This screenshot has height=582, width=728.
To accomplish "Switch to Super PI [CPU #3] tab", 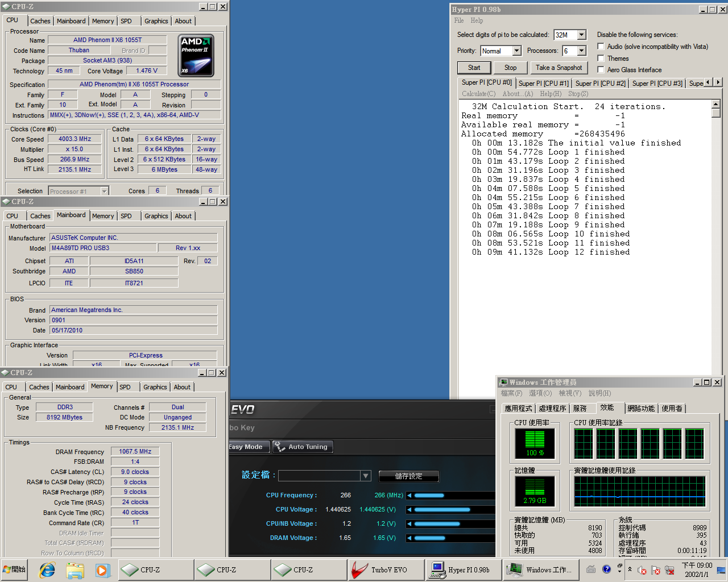I will point(657,83).
